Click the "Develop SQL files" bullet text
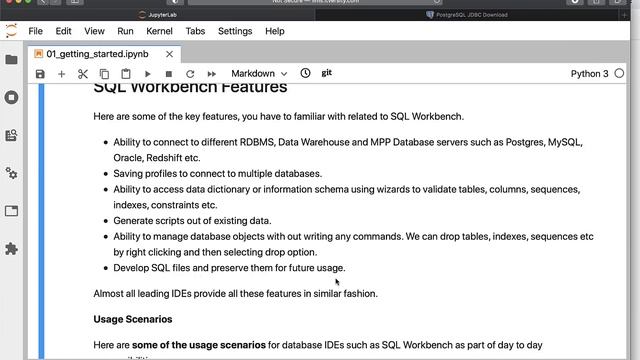 tap(229, 268)
